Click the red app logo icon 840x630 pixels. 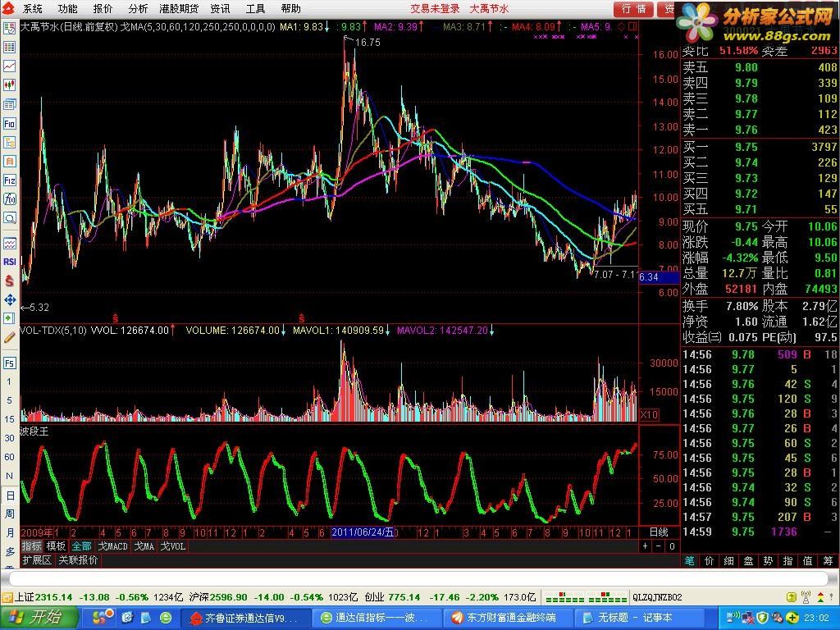pyautogui.click(x=8, y=8)
